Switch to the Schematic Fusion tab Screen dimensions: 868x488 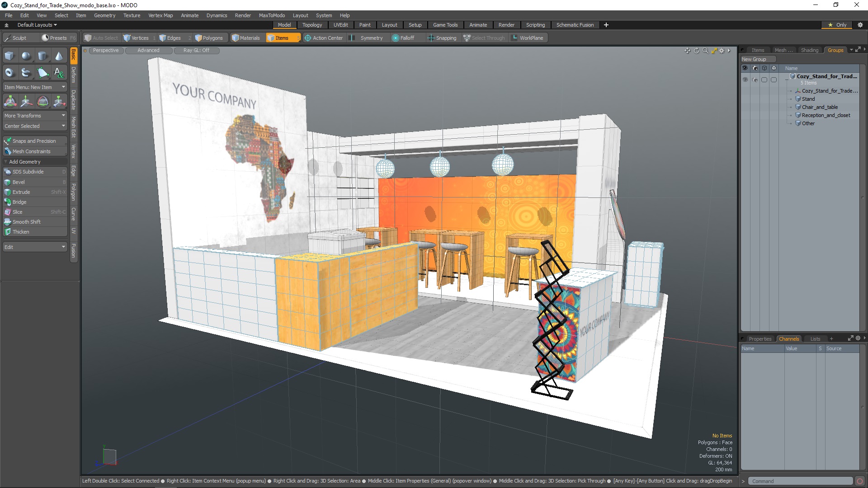point(575,24)
